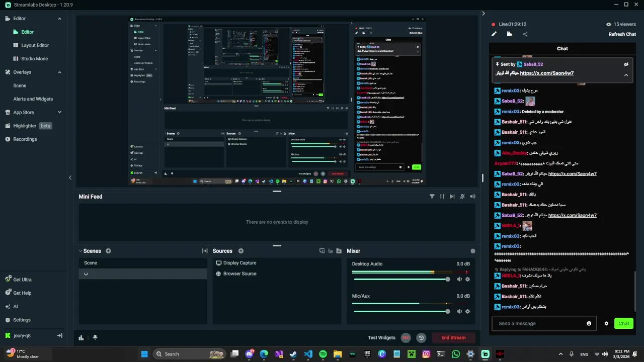This screenshot has width=644, height=362.
Task: Collapse the left sidebar arrow
Action: [70, 177]
